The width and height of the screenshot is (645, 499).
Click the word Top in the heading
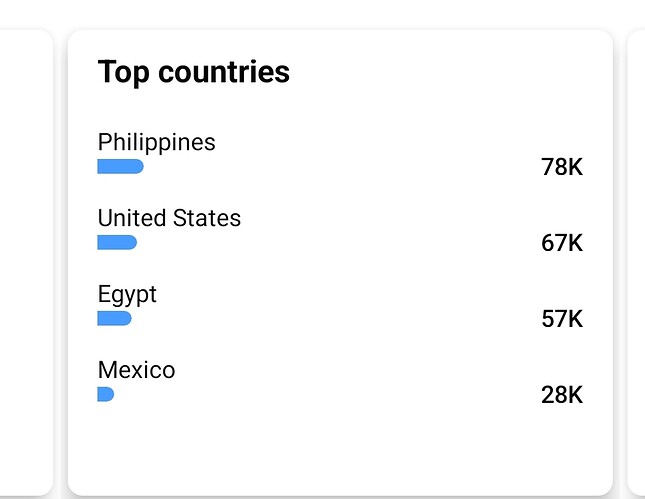pyautogui.click(x=123, y=72)
